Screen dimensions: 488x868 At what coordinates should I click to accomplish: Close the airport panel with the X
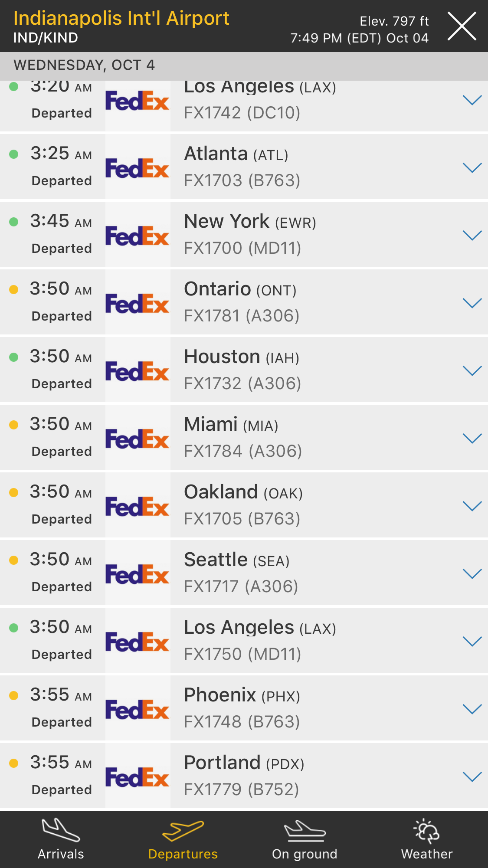(x=462, y=27)
